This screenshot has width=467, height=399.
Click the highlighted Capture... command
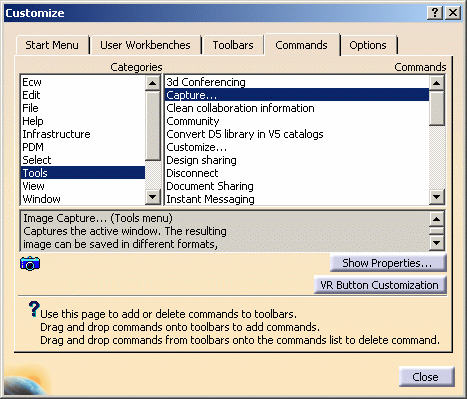pyautogui.click(x=297, y=95)
